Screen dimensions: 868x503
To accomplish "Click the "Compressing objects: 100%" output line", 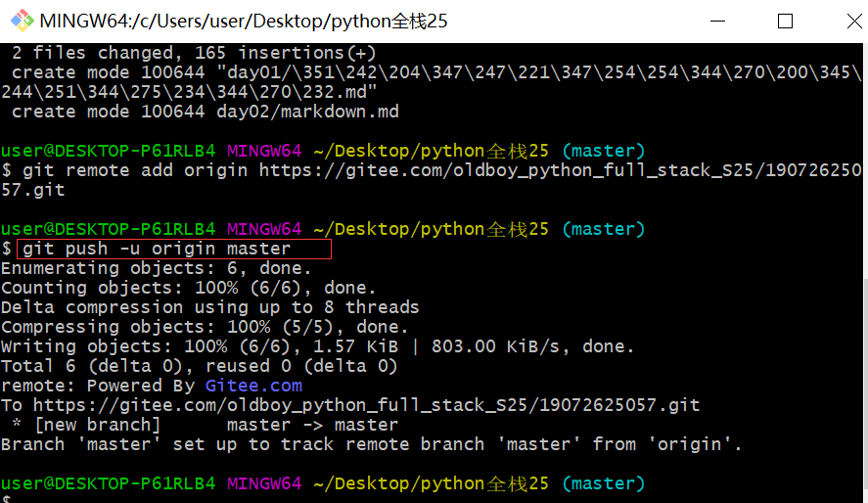I will click(204, 327).
